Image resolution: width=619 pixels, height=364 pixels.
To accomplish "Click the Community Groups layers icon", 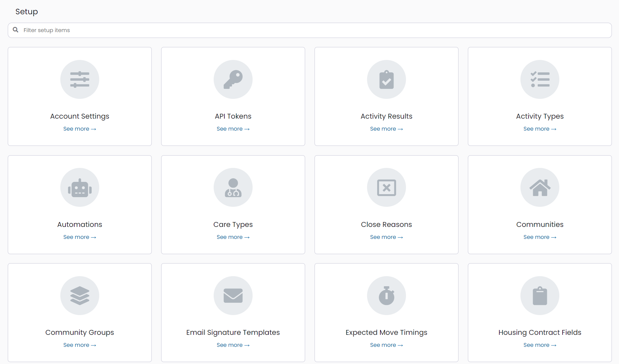I will (x=80, y=296).
